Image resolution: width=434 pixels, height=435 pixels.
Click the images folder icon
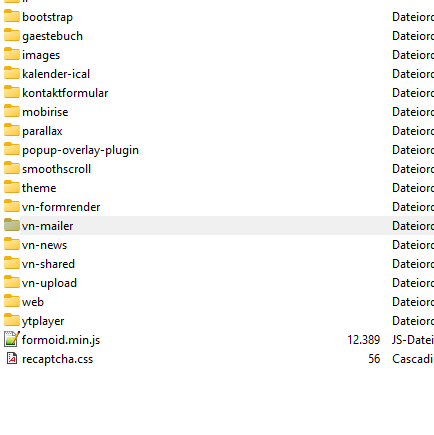pos(12,54)
